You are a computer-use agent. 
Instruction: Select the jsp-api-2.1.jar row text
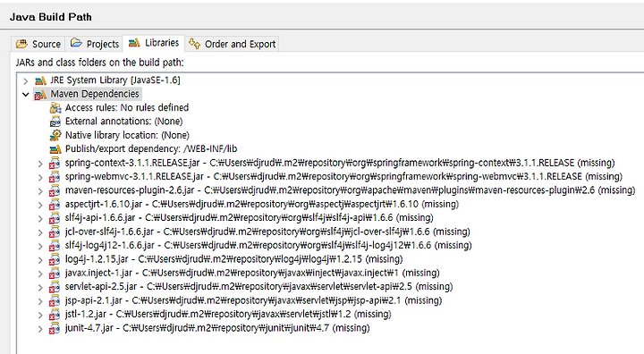[x=253, y=300]
